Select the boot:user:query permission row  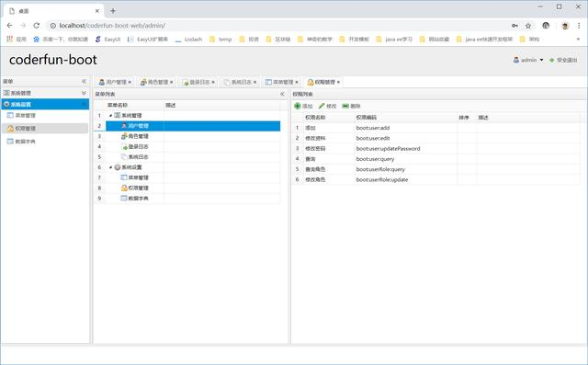point(436,159)
